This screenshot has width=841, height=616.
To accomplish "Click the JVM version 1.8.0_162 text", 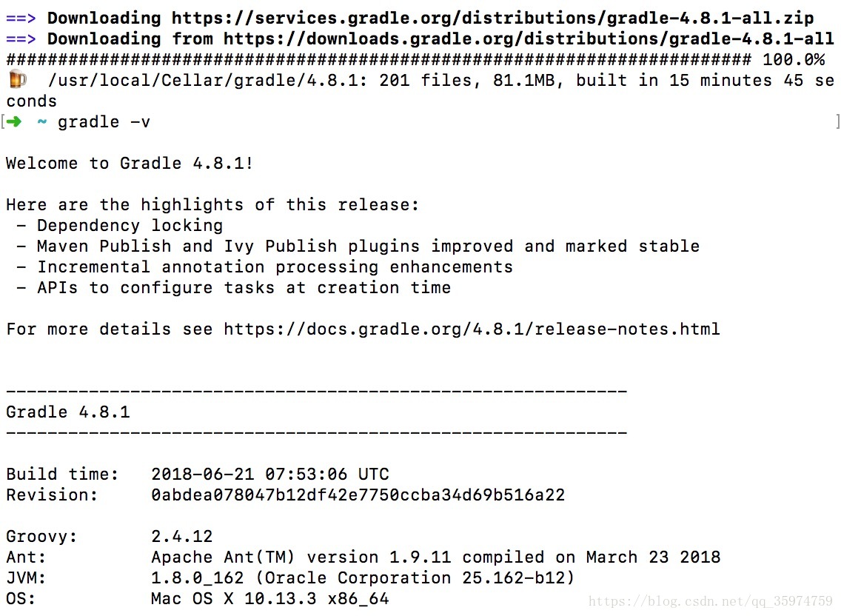I will click(x=198, y=577).
